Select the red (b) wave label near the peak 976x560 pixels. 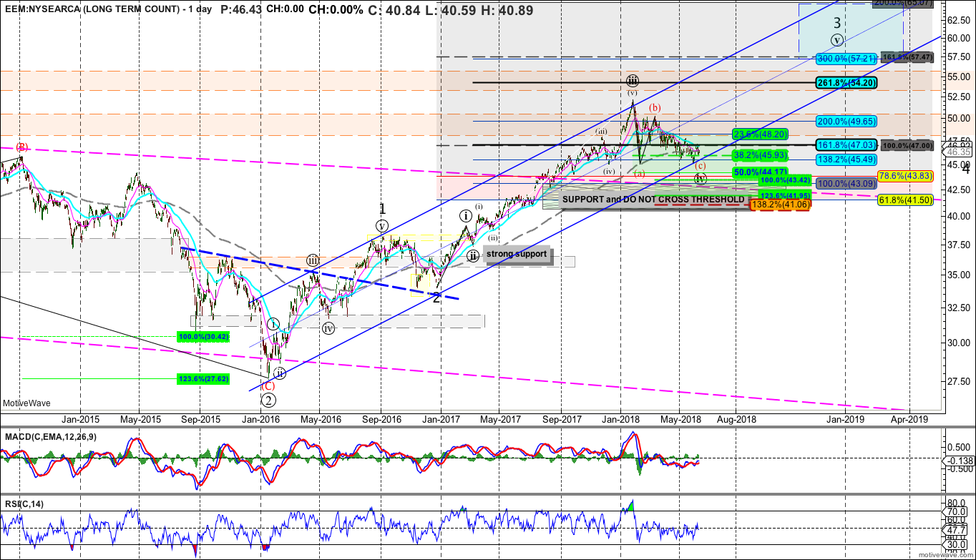[654, 108]
